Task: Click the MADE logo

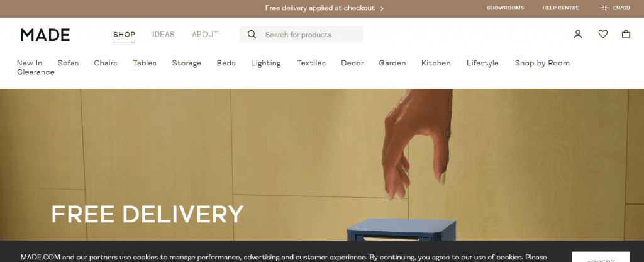Action: [45, 35]
